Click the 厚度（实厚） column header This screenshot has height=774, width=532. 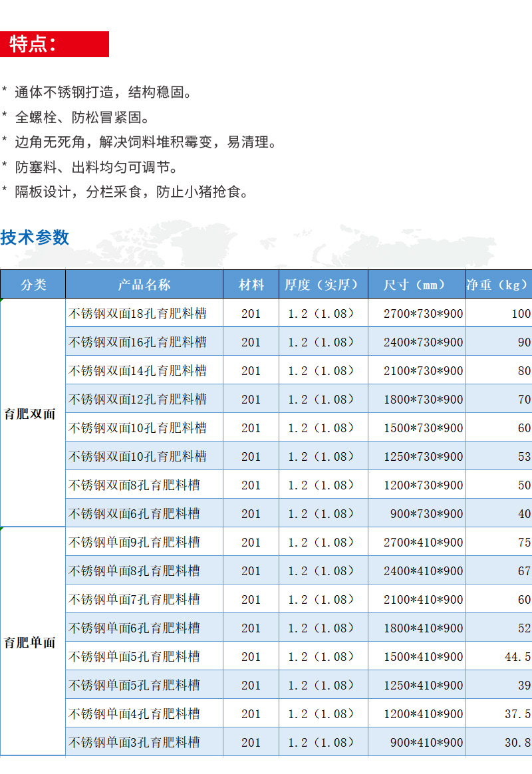click(x=321, y=285)
